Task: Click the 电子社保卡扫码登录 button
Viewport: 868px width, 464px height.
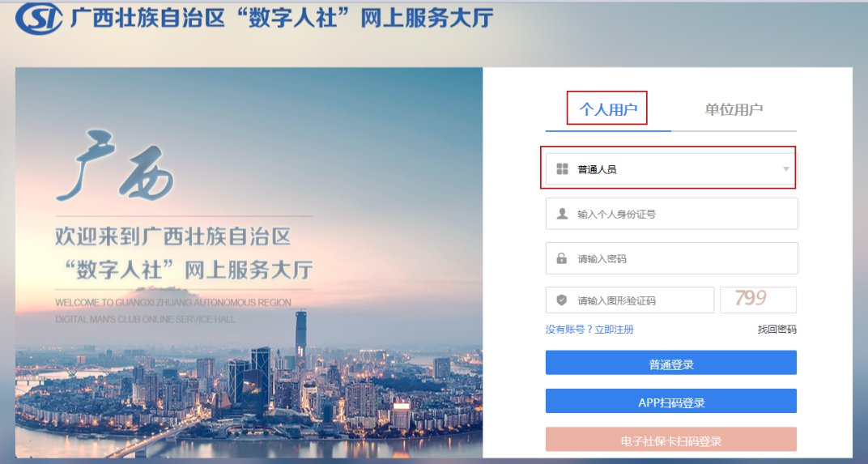Action: coord(671,440)
